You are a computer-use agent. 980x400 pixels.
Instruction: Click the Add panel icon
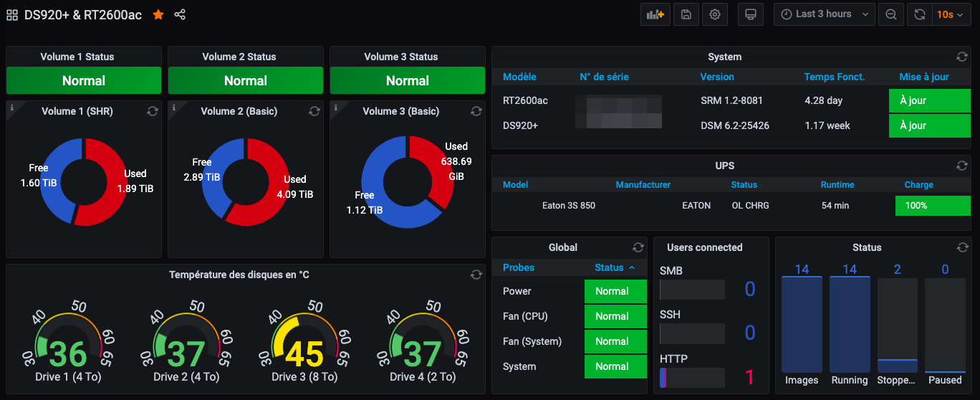(655, 14)
